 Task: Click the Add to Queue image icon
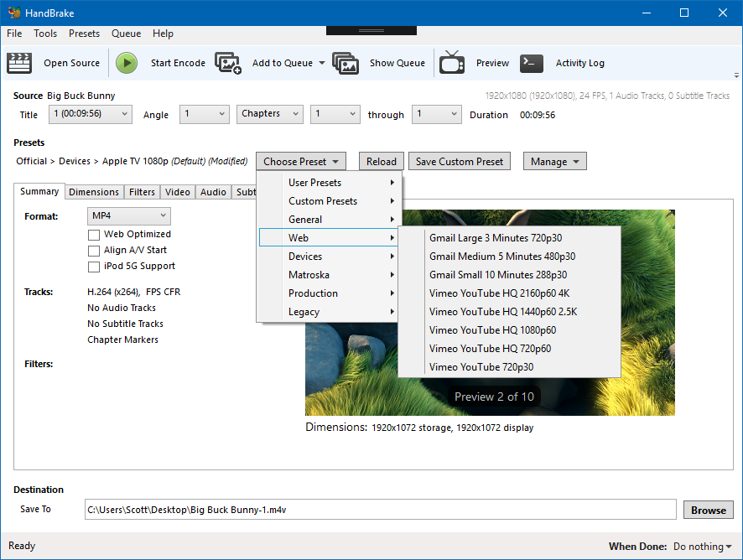point(228,63)
